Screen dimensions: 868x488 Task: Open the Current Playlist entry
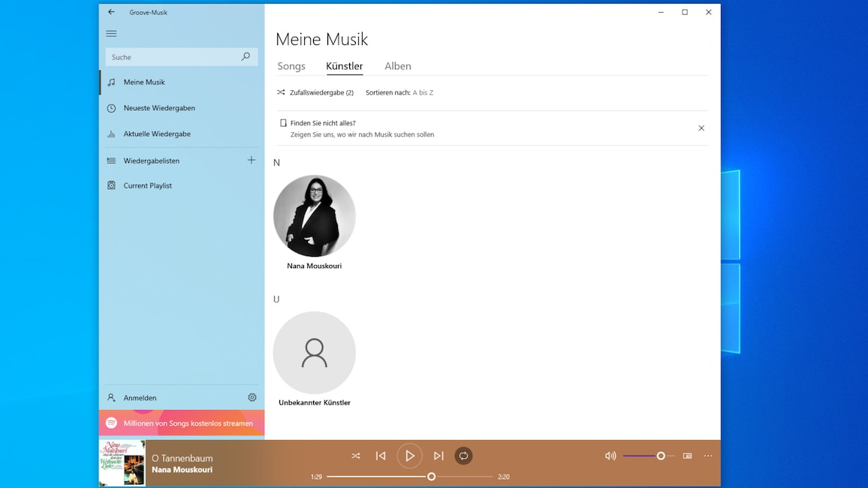point(182,185)
